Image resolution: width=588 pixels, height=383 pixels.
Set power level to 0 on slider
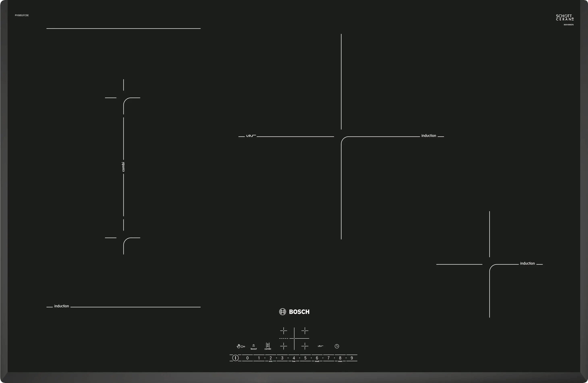247,358
